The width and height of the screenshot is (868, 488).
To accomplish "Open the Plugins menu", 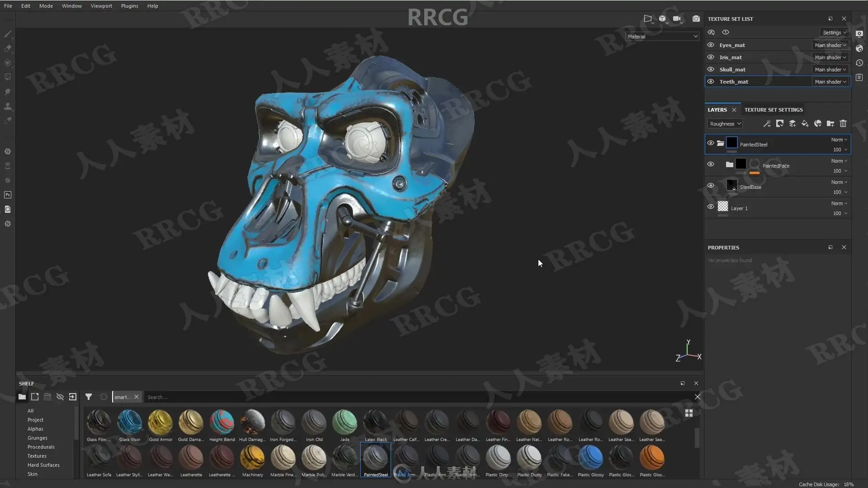I will tap(129, 6).
